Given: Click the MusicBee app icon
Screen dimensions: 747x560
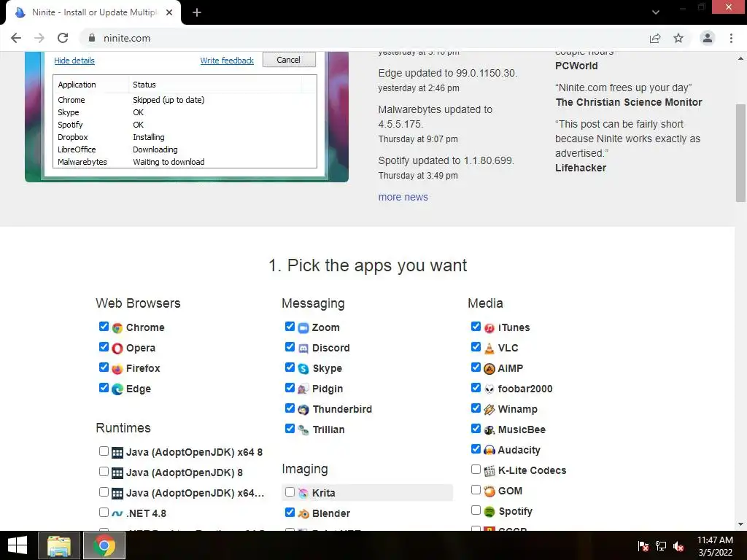Looking at the screenshot, I should click(x=489, y=430).
